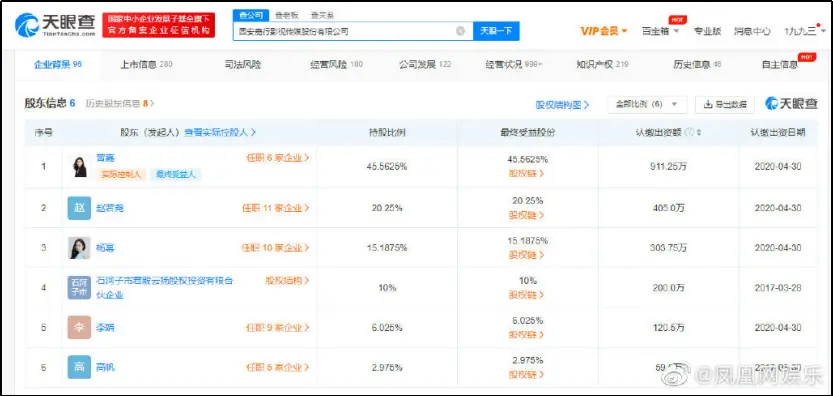
Task: Open 股权链 under 15.1875% final share
Action: [526, 255]
